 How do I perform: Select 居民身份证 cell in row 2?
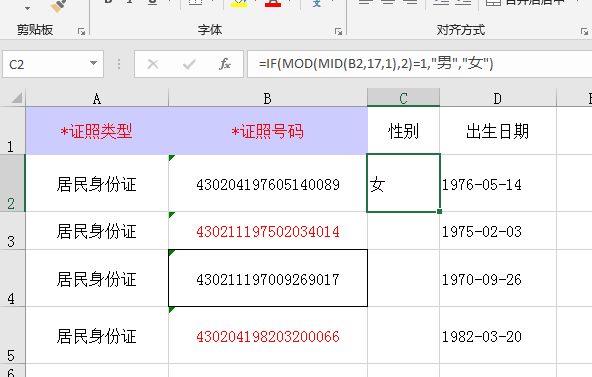coord(97,183)
